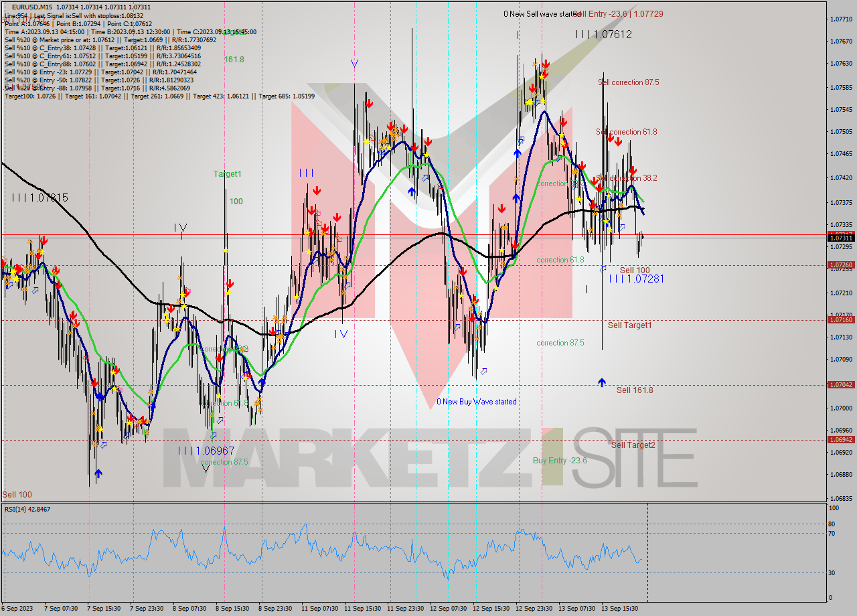This screenshot has height=616, width=857.
Task: Click the '8 Sep 23:30' time axis label
Action: pyautogui.click(x=275, y=609)
